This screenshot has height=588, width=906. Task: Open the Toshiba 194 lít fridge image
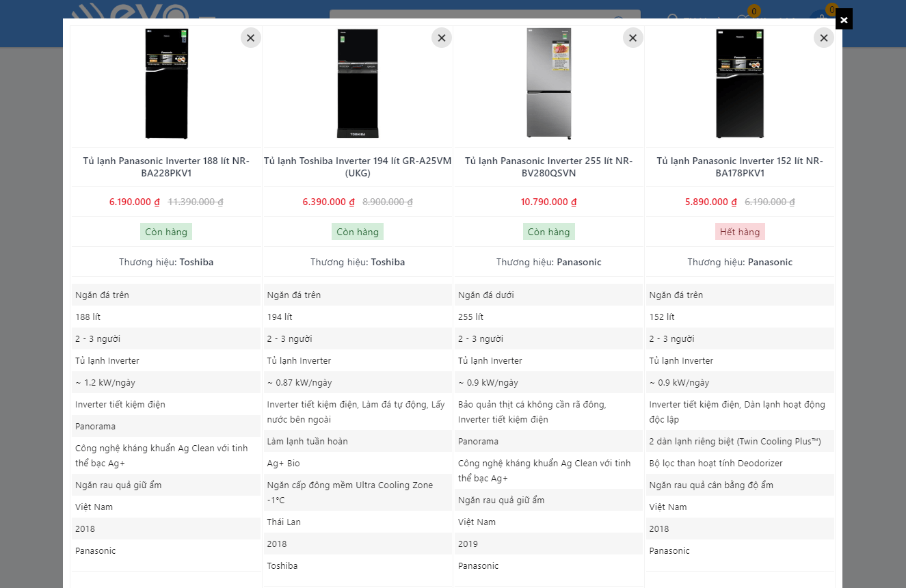[x=357, y=83]
